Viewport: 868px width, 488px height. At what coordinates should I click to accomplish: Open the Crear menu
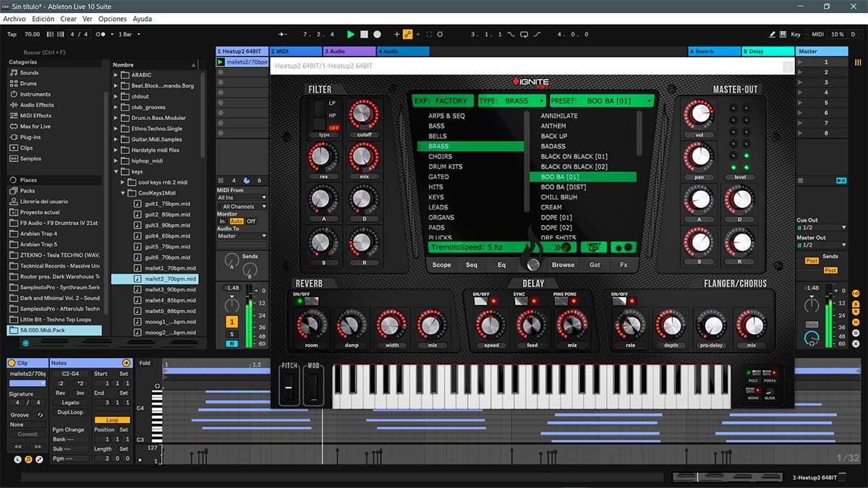(69, 19)
